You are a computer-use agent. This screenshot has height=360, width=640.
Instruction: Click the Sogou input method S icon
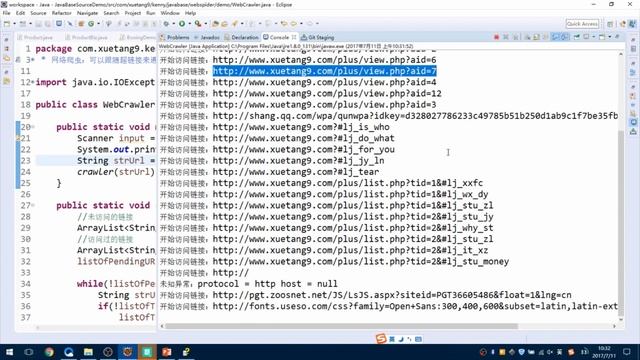(380, 338)
